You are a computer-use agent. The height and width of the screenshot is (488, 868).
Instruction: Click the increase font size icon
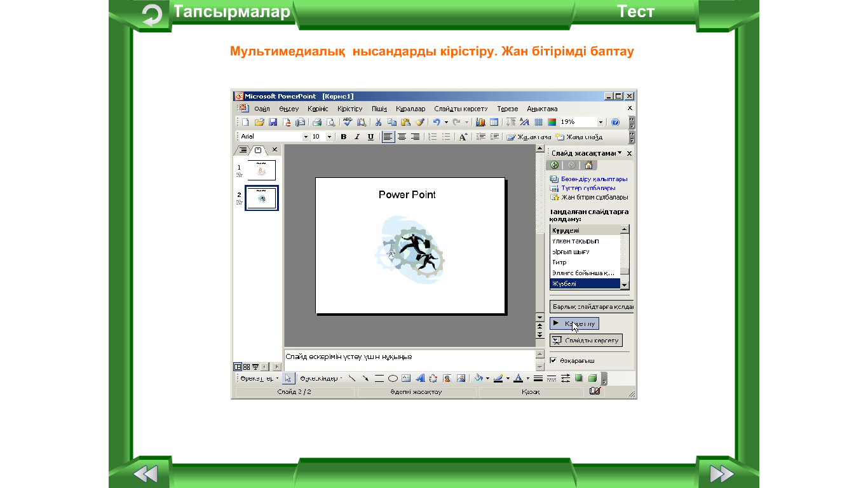463,137
